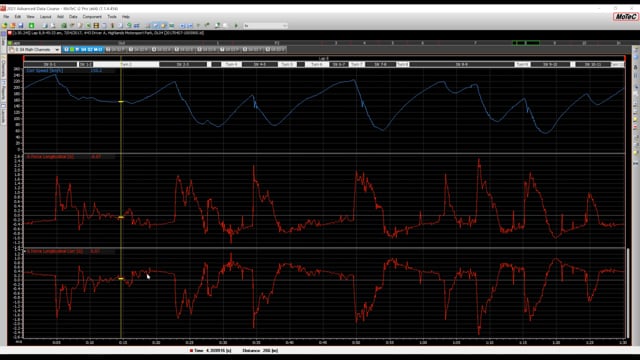Image resolution: width=640 pixels, height=360 pixels.
Task: Click the green lap segment in overview bar
Action: 526,43
